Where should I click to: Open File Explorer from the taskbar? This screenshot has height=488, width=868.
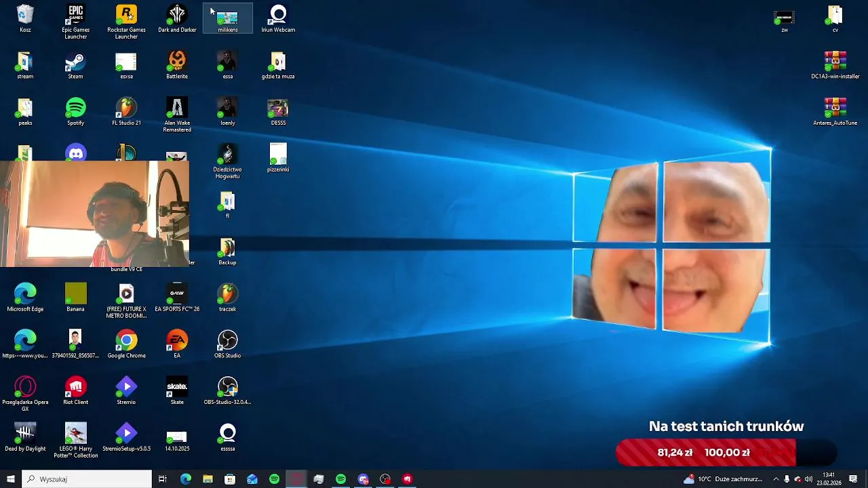pos(208,479)
